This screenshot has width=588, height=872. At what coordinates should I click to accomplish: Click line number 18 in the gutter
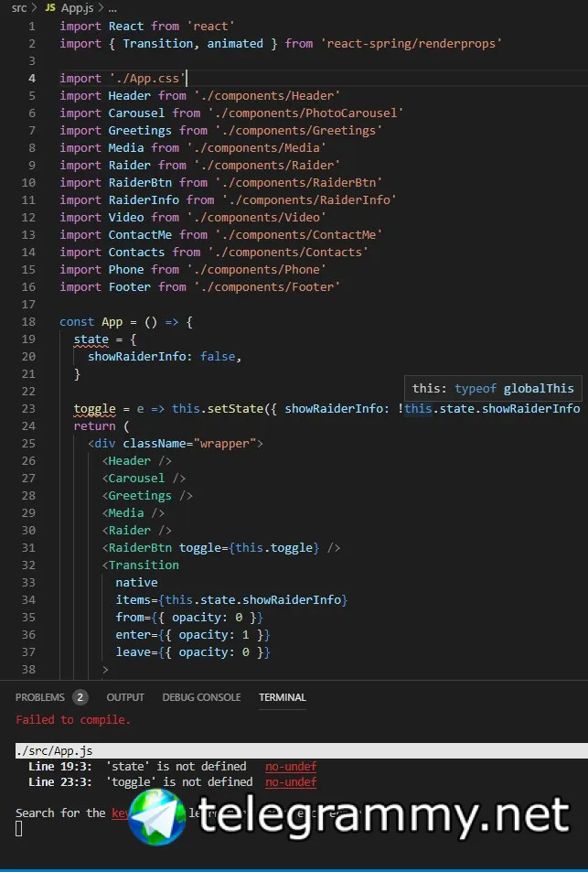(28, 322)
